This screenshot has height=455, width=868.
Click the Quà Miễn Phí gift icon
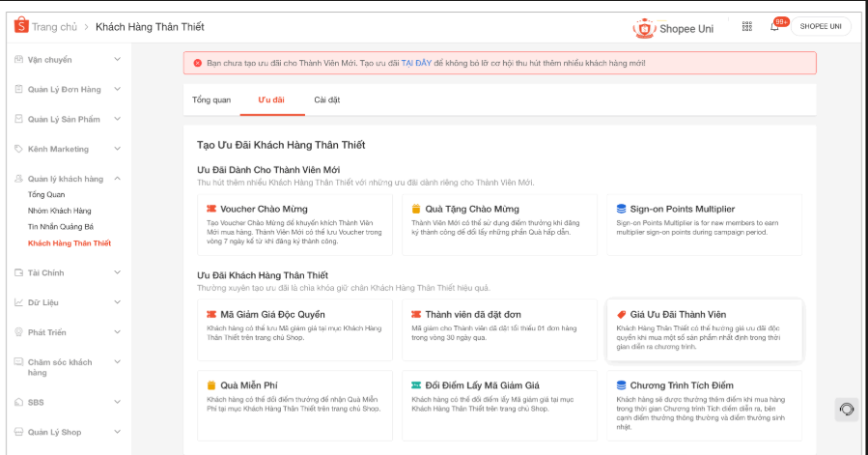click(x=210, y=385)
